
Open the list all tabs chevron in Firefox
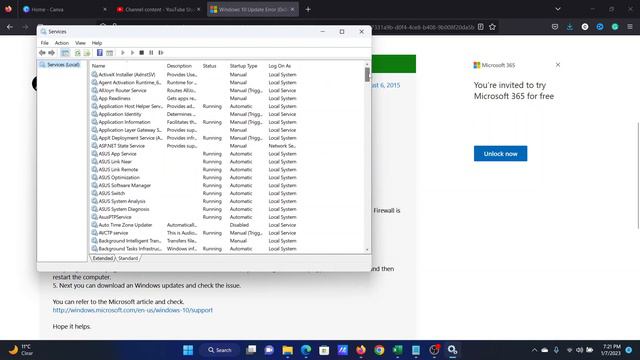click(558, 9)
